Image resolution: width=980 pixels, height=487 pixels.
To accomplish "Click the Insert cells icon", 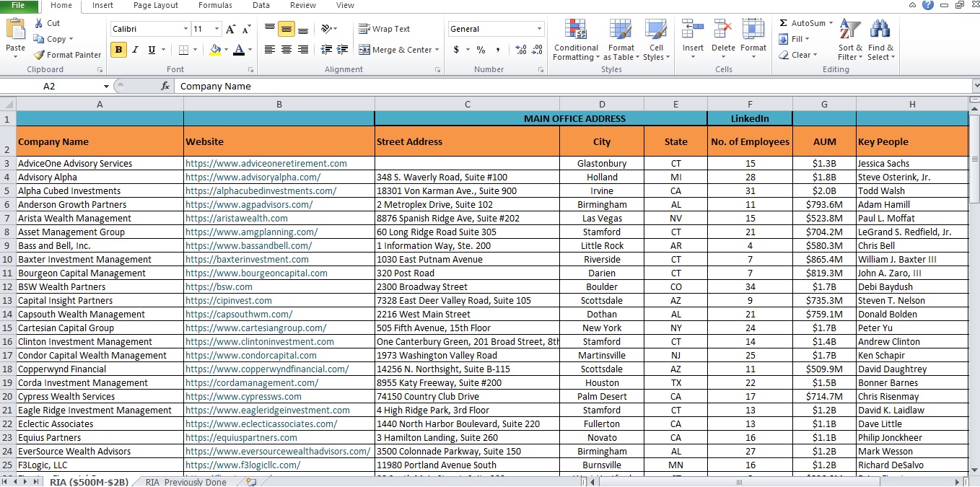I will click(693, 30).
